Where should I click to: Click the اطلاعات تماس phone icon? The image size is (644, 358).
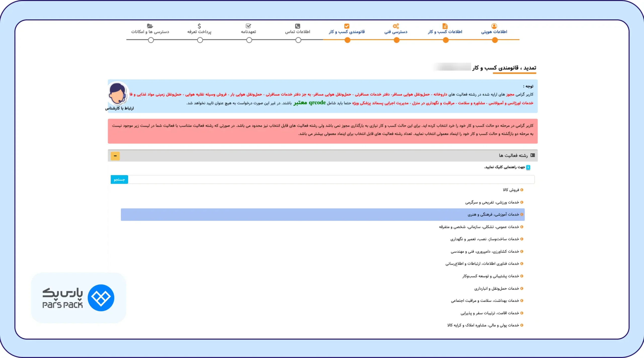point(298,26)
